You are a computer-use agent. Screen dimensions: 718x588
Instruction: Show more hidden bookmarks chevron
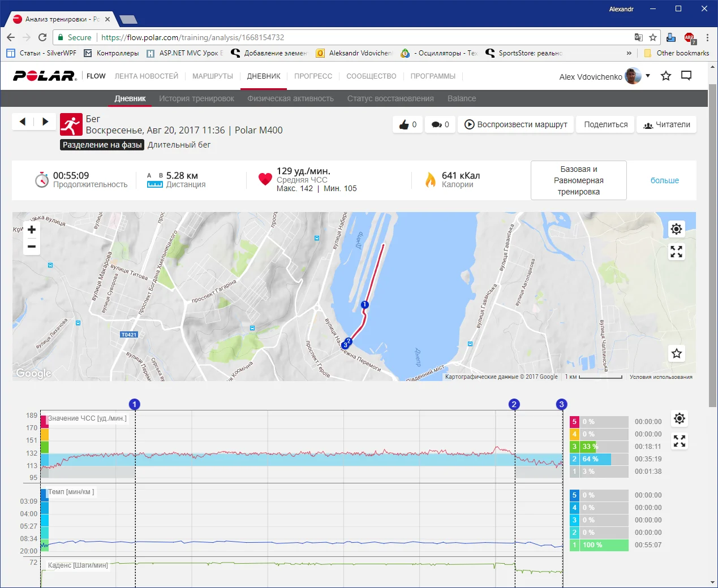(x=629, y=53)
